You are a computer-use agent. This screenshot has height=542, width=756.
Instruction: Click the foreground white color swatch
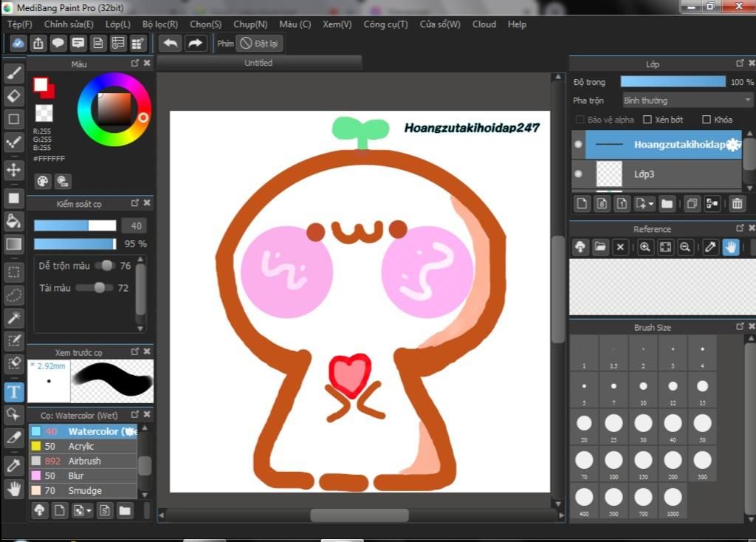click(41, 85)
